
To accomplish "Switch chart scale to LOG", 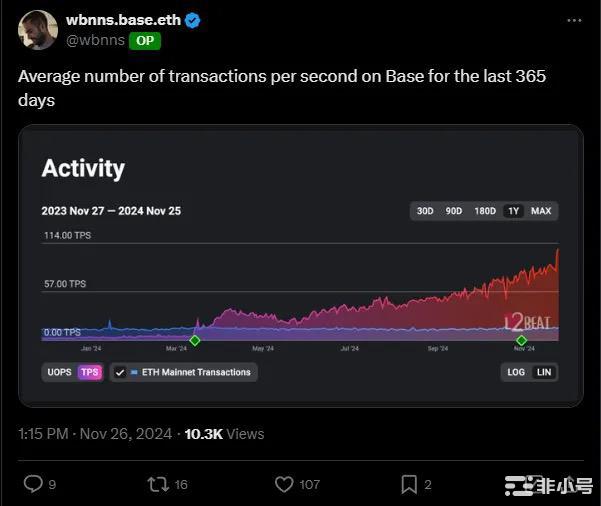I will 516,372.
